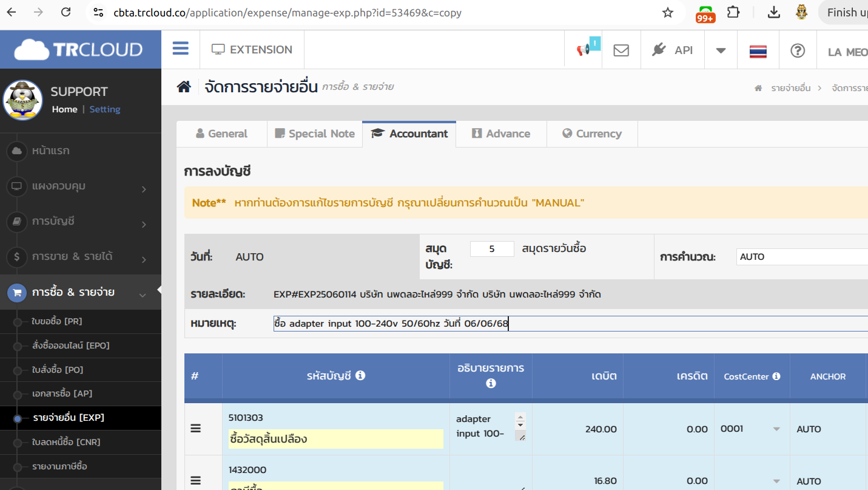Click the browser address bar URL

[288, 12]
